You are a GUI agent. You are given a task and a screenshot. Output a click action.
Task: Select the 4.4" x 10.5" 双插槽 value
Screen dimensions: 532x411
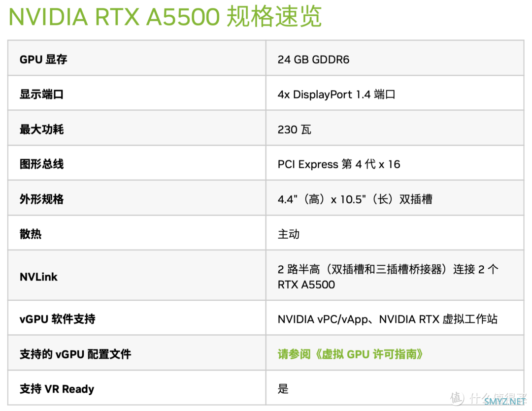click(x=355, y=199)
